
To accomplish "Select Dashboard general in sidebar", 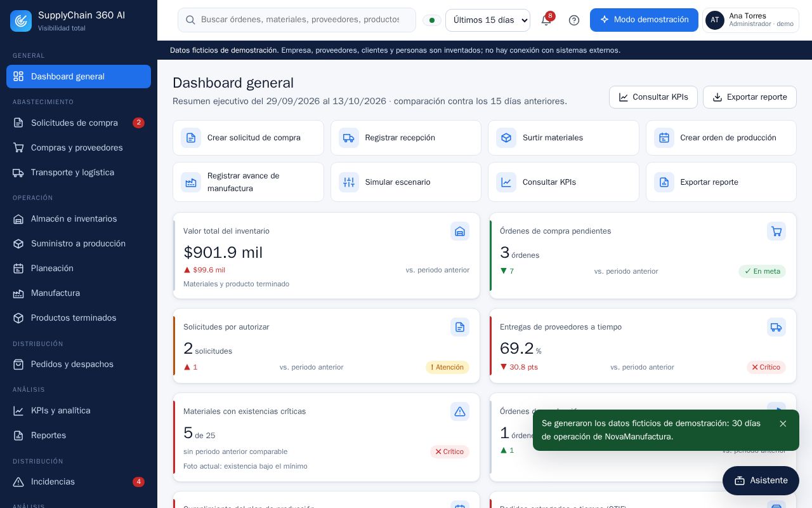I will coord(79,76).
